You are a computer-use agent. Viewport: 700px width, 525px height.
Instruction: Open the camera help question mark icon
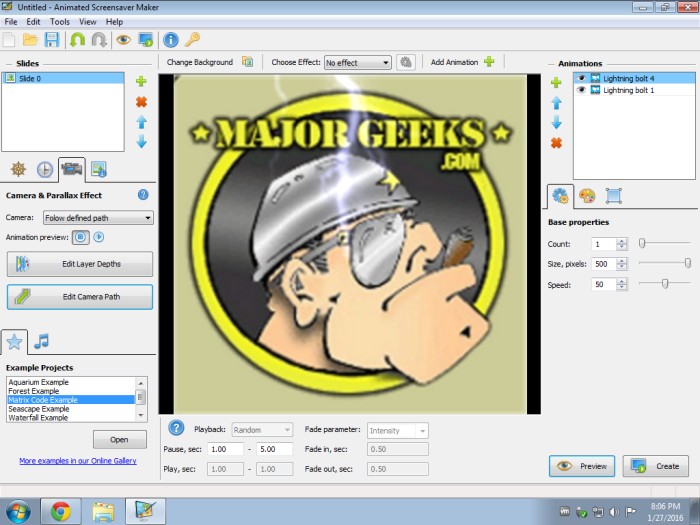coord(143,195)
